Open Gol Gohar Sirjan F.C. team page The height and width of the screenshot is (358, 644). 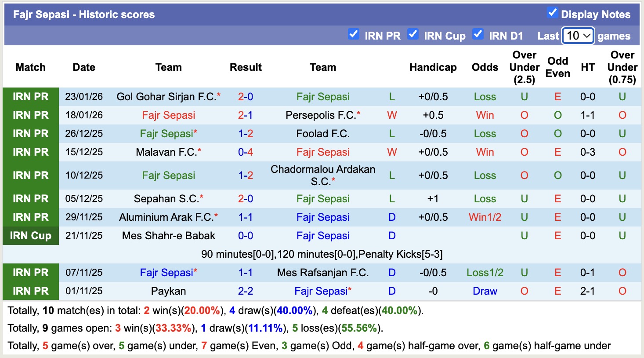pyautogui.click(x=166, y=97)
